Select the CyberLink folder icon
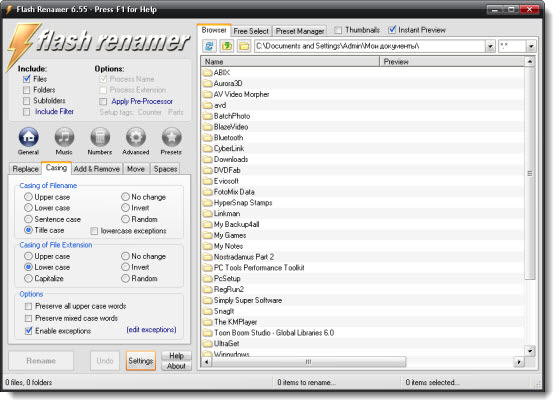This screenshot has width=560, height=407. point(208,149)
